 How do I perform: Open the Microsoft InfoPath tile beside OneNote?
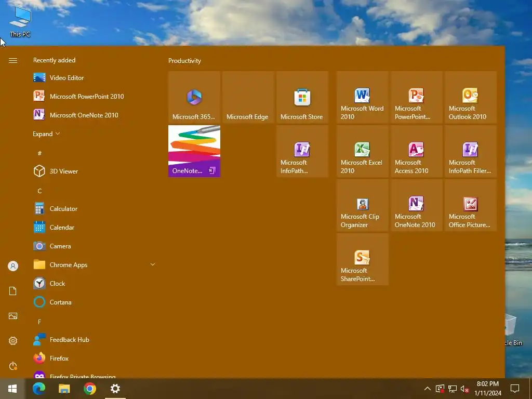pos(302,151)
